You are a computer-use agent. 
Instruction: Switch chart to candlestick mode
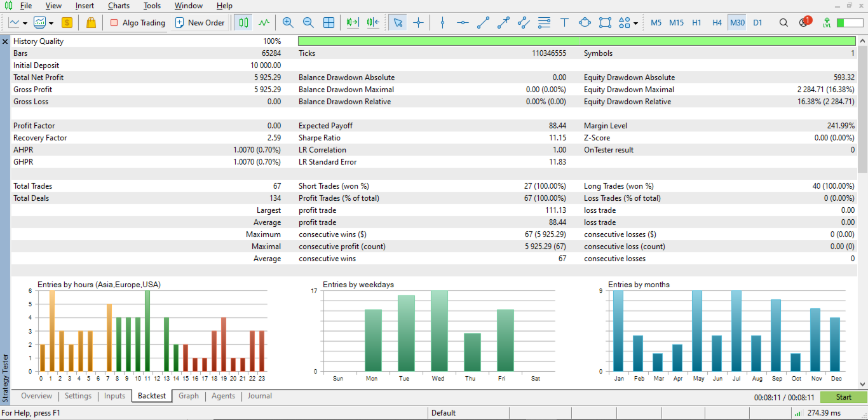click(x=243, y=23)
